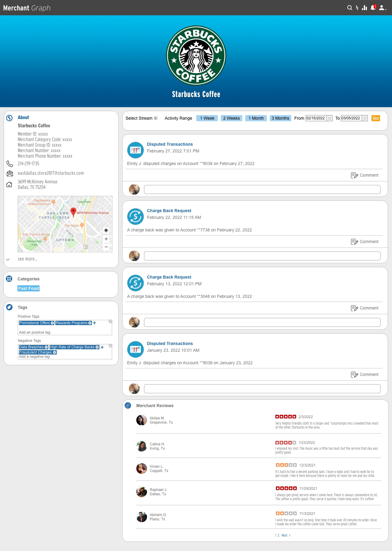Open the search icon in header
Viewport: 392px width, 551px height.
pyautogui.click(x=349, y=8)
